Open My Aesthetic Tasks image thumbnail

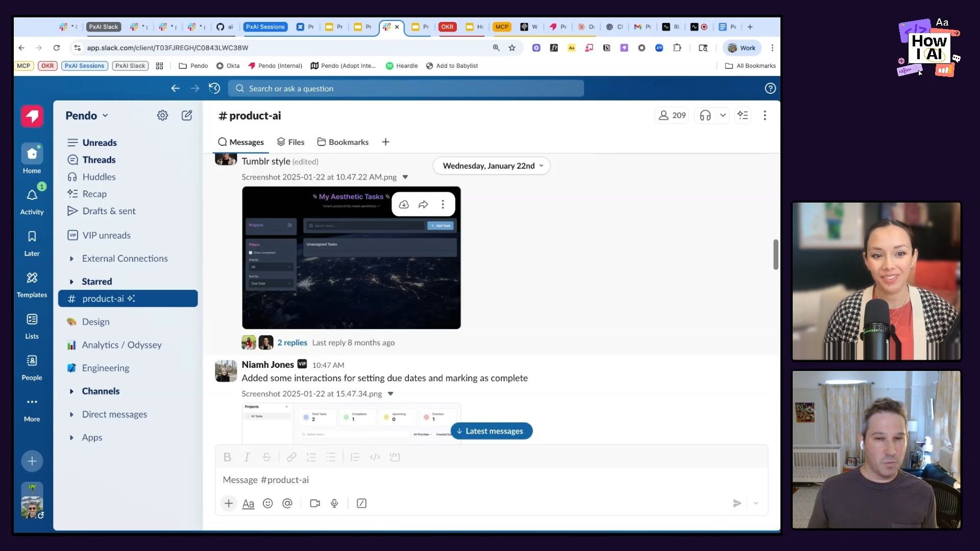(351, 258)
